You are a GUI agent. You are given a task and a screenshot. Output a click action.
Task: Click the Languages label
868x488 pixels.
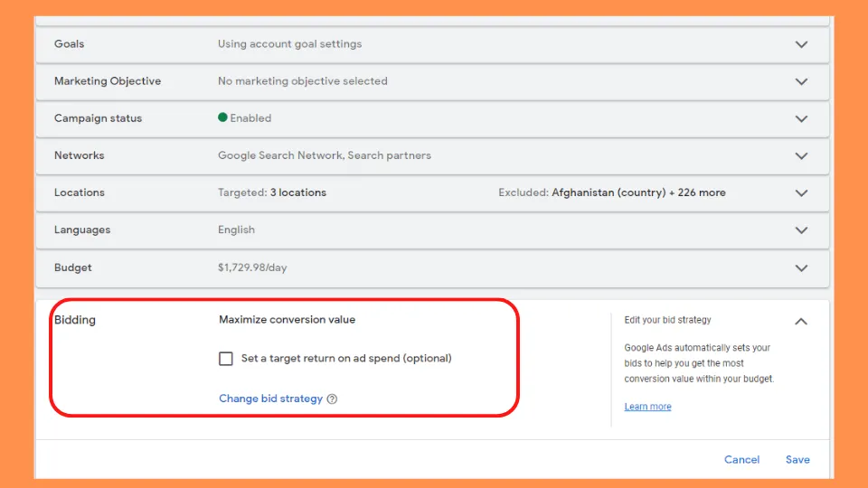pos(82,230)
